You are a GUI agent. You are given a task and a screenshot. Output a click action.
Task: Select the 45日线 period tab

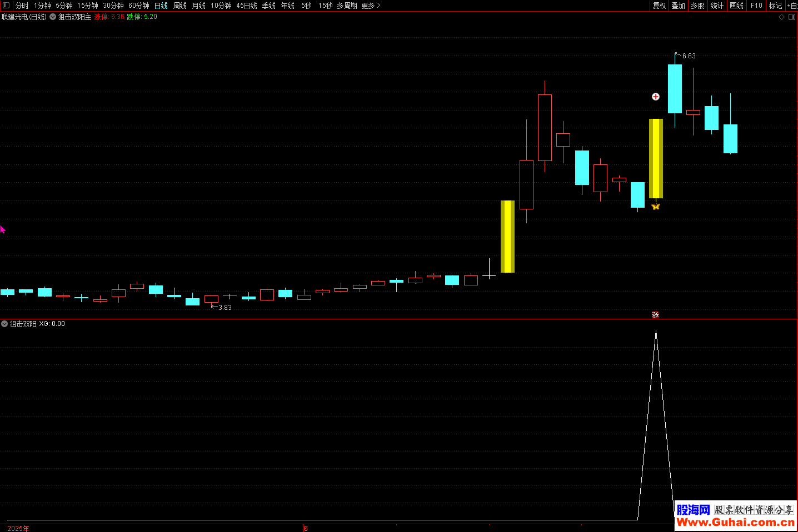pos(247,6)
